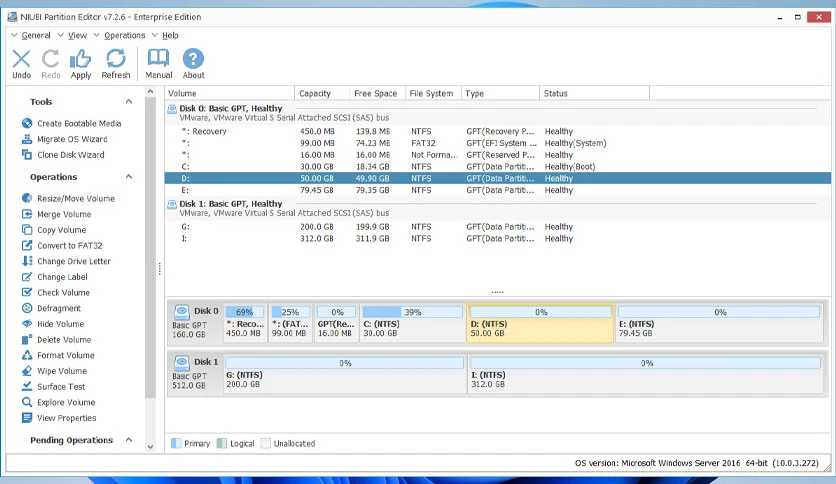Image resolution: width=836 pixels, height=484 pixels.
Task: Select Wipe Volume
Action: tap(54, 371)
